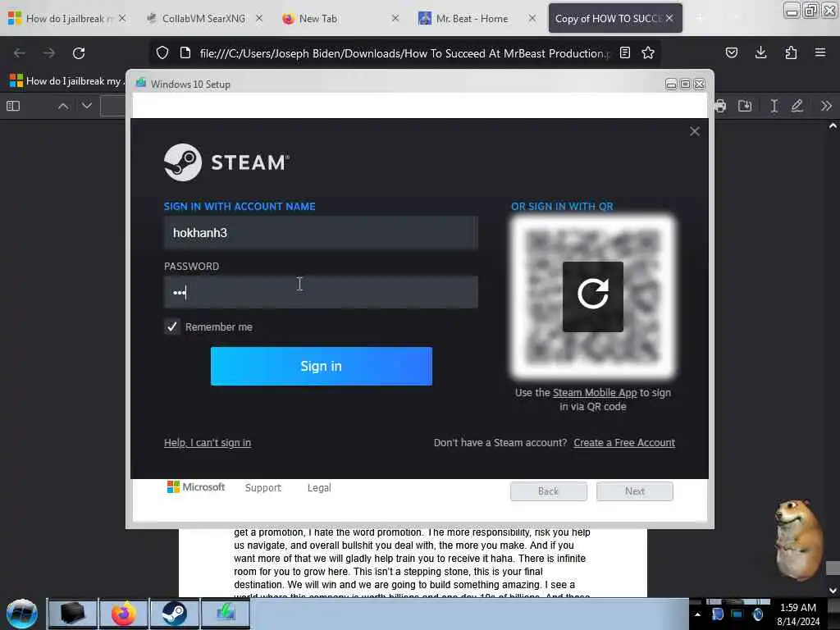Open Firefox from the taskbar

(x=123, y=614)
